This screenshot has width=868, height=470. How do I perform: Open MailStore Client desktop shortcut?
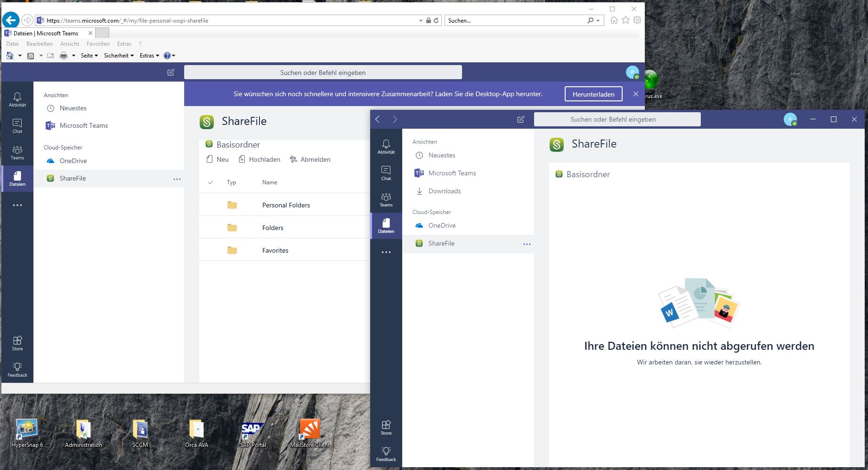(309, 434)
